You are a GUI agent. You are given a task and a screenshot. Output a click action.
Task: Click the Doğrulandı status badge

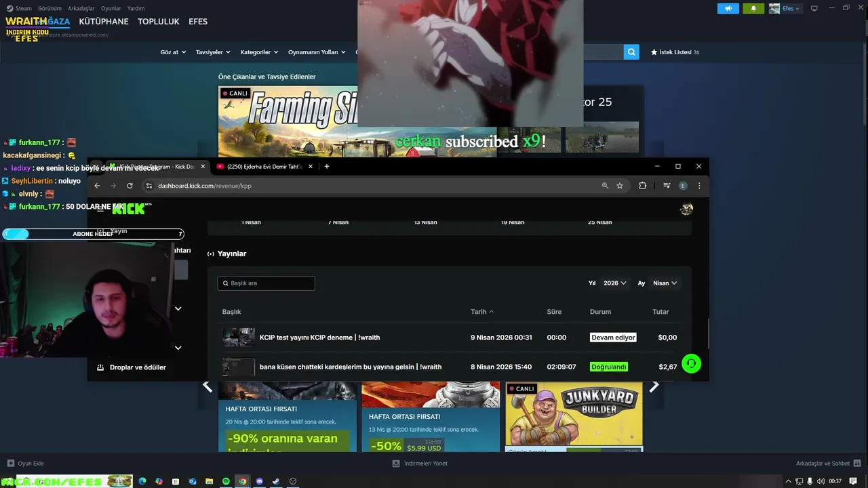[x=609, y=367]
